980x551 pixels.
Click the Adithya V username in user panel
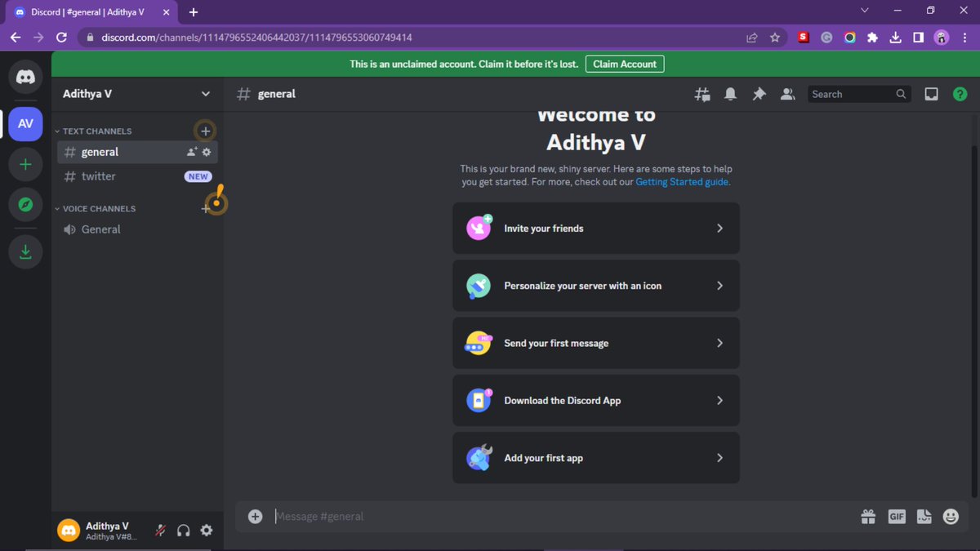[x=107, y=526]
